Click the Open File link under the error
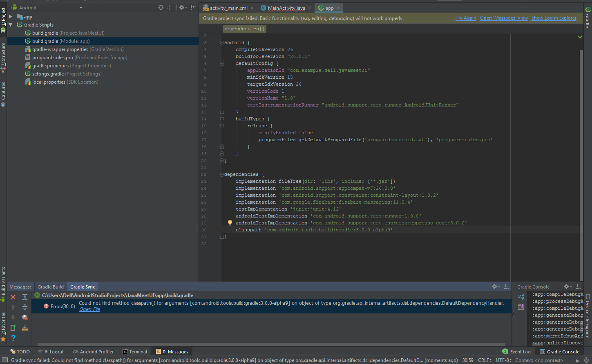Screen dimensions: 592x364 click(x=89, y=309)
